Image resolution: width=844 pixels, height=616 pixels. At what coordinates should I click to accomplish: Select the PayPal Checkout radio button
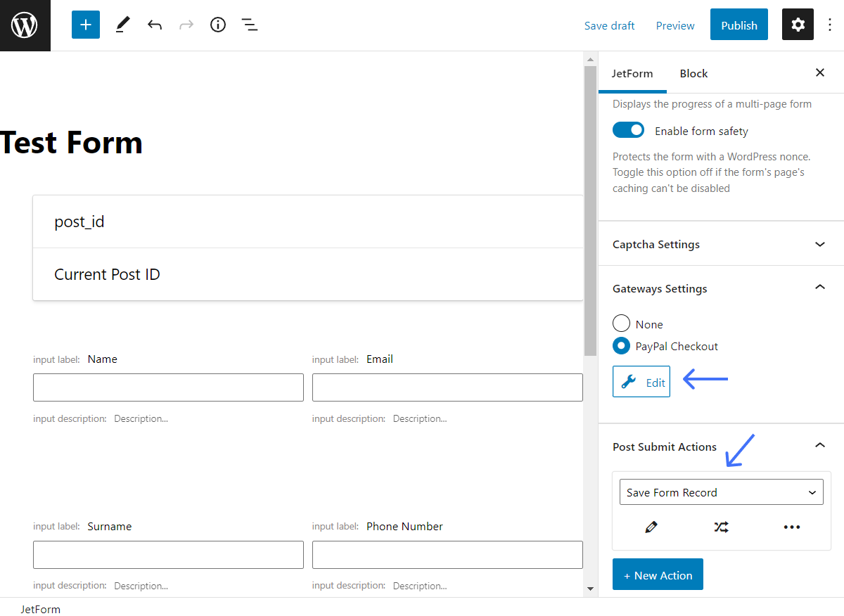click(x=621, y=346)
